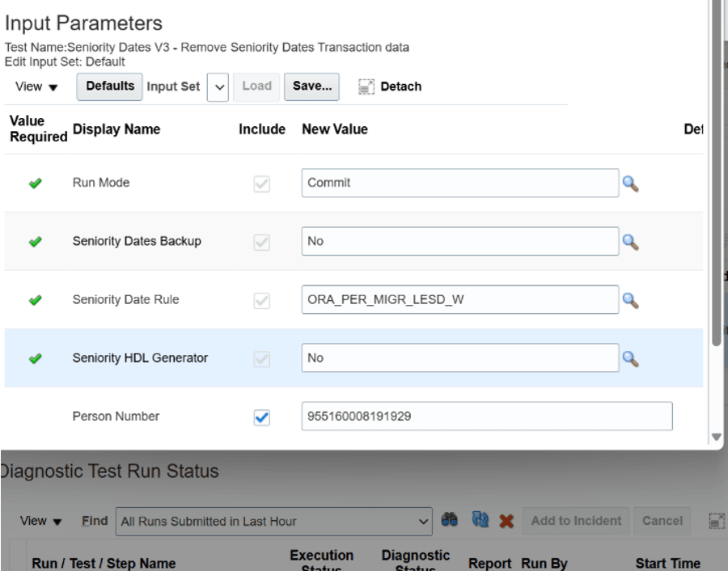Toggle Include checkbox for Run Mode

262,184
